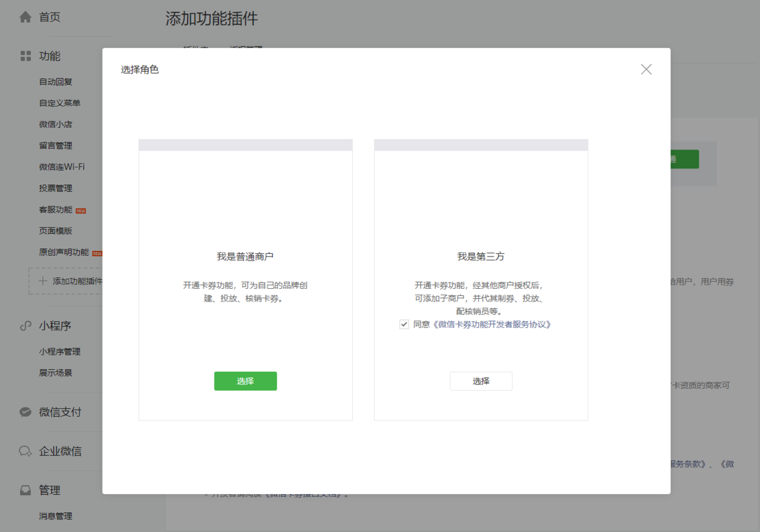The width and height of the screenshot is (760, 532).
Task: Click green button behind dialog at right
Action: (x=684, y=159)
